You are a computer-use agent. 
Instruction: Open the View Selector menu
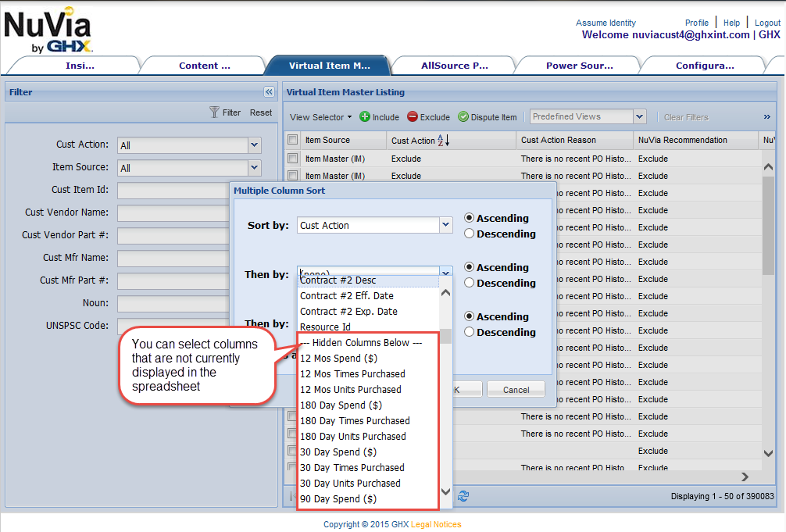[320, 117]
